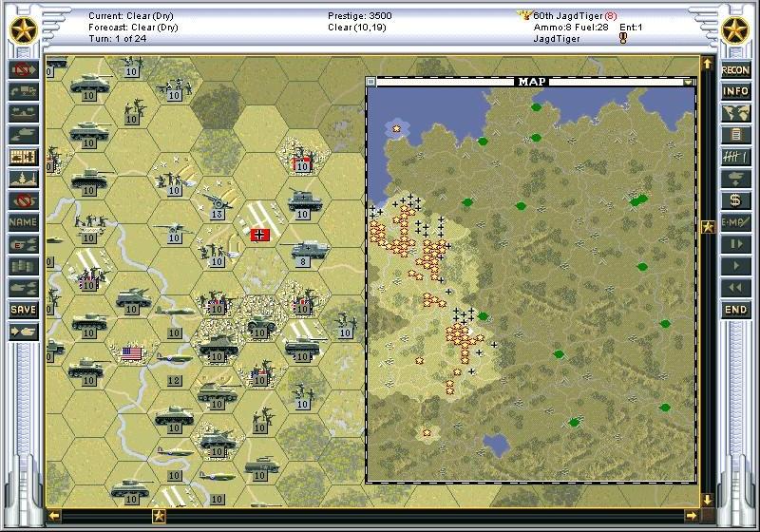The height and width of the screenshot is (532, 760).
Task: Select the German flag objective hex
Action: (259, 235)
